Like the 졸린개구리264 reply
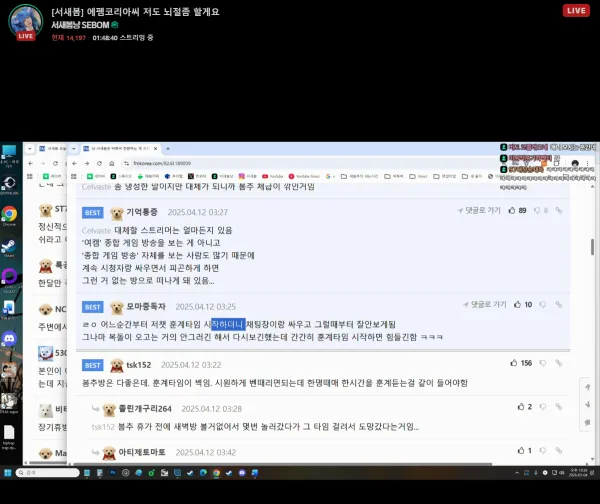 pos(525,407)
